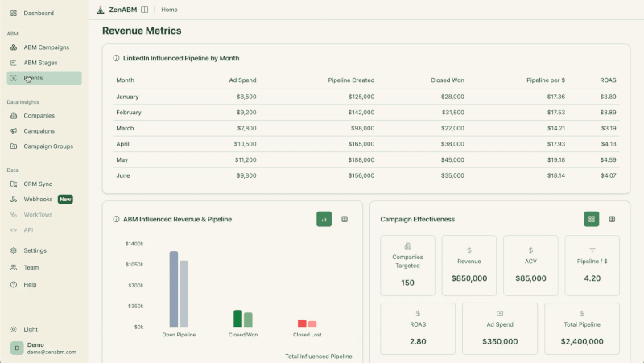Show Campaign Effectiveness as a table
The width and height of the screenshot is (644, 363).
612,219
